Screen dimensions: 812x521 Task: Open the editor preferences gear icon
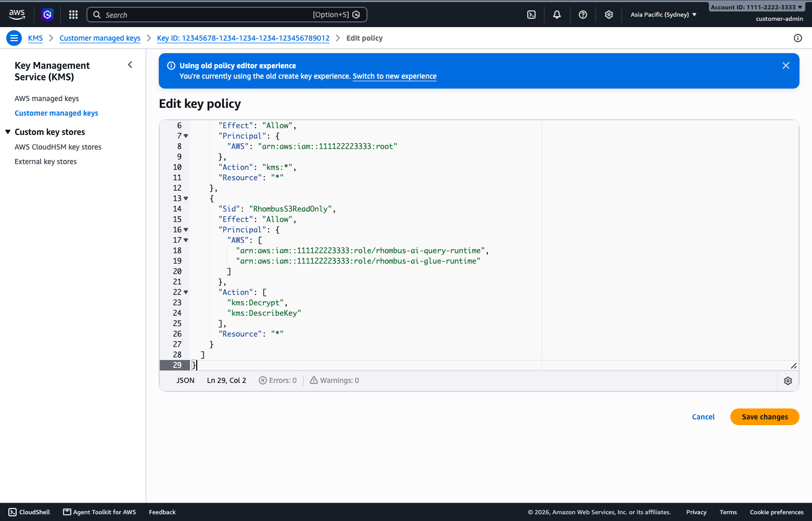(788, 381)
